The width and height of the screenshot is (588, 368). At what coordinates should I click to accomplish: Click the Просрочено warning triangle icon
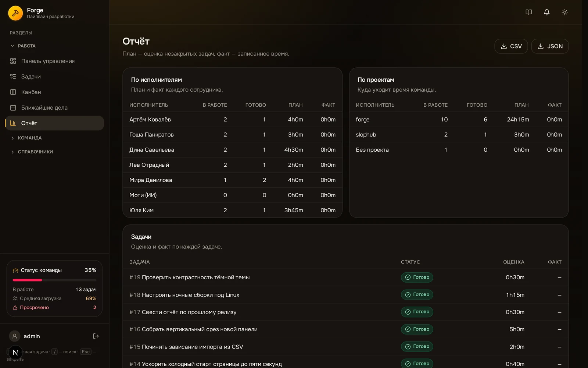(x=15, y=307)
